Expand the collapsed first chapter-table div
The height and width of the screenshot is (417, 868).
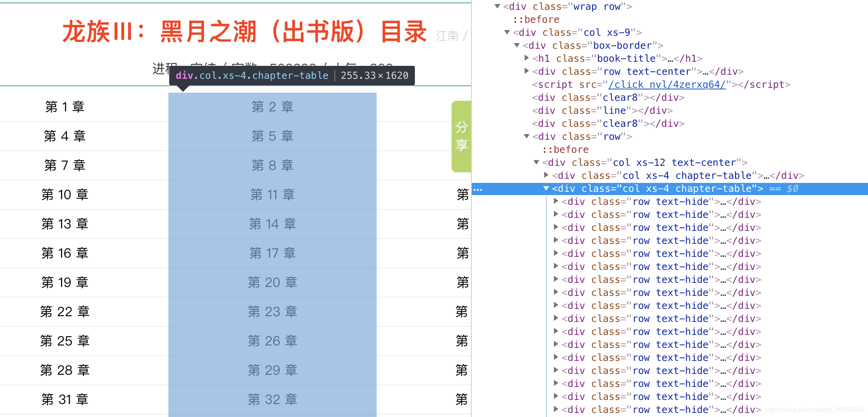click(546, 175)
